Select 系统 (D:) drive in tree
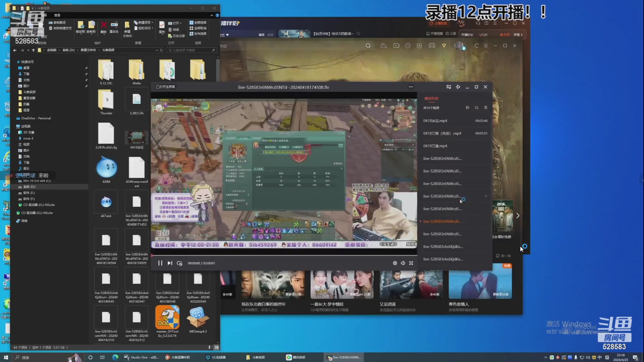 click(x=29, y=187)
